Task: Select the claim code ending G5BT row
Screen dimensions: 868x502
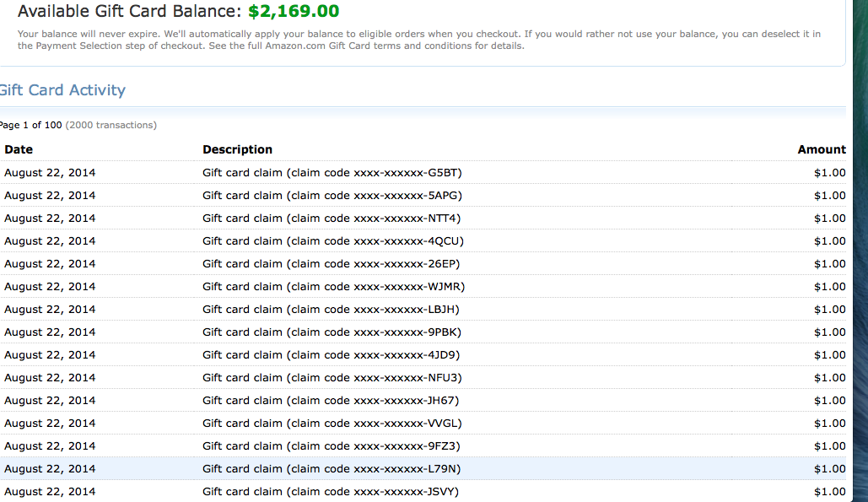Action: 332,173
